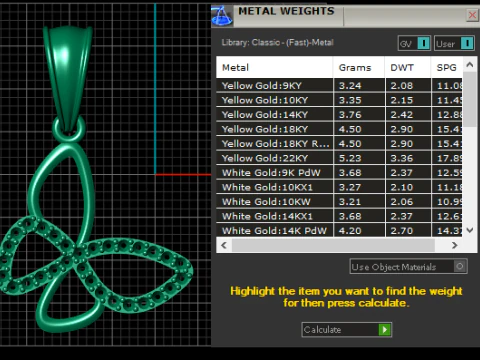480x360 pixels.
Task: Click the 2.70 DWT value
Action: tap(402, 231)
